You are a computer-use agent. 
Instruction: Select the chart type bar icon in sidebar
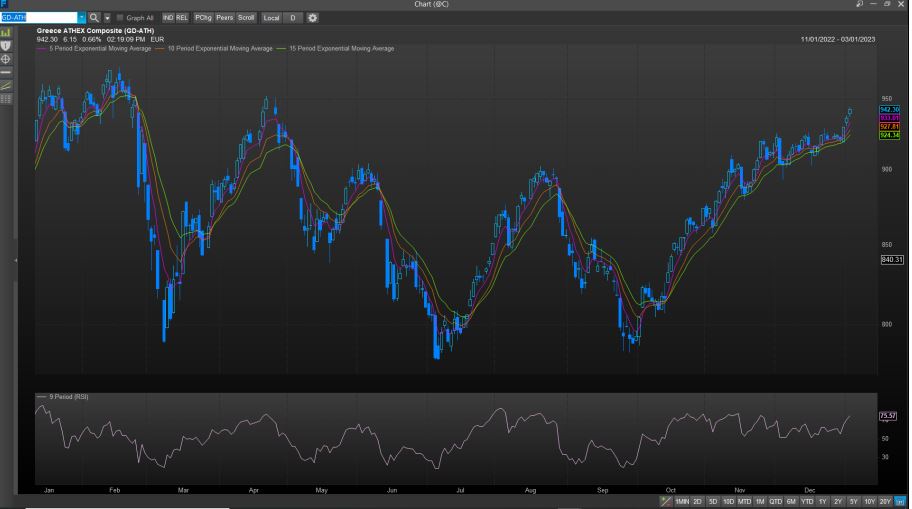tap(6, 33)
